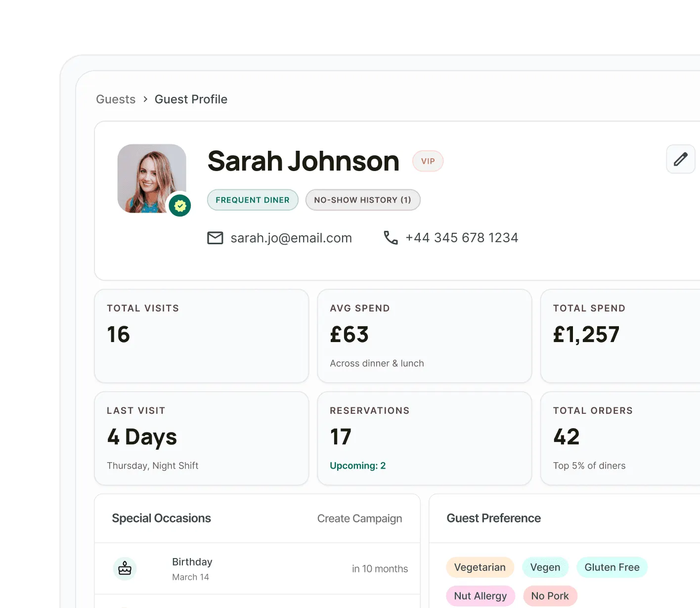This screenshot has height=608, width=700.
Task: Click the phone handset icon
Action: 391,238
